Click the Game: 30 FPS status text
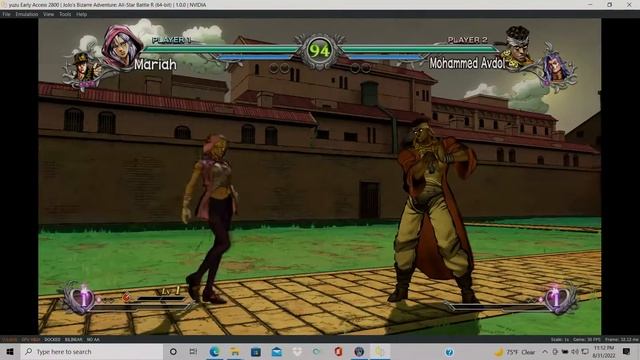Screen dimensions: 640x360 tap(587, 340)
